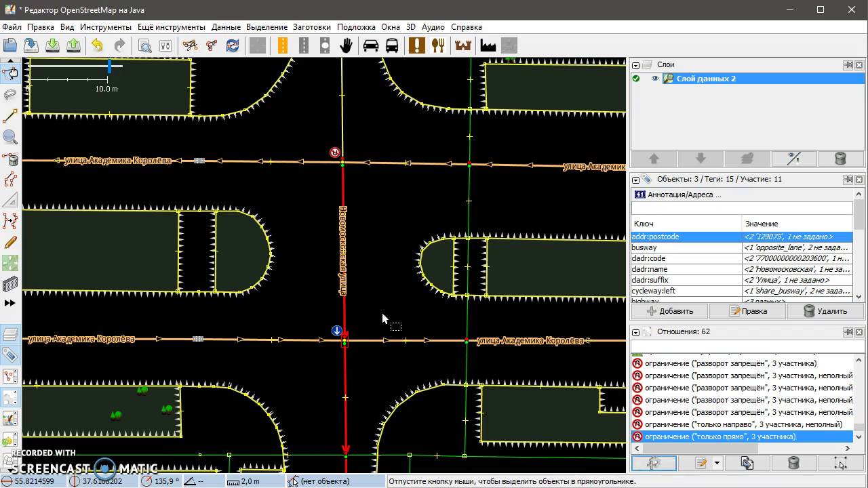Click the factory industrial preset icon
The width and height of the screenshot is (868, 488).
488,45
